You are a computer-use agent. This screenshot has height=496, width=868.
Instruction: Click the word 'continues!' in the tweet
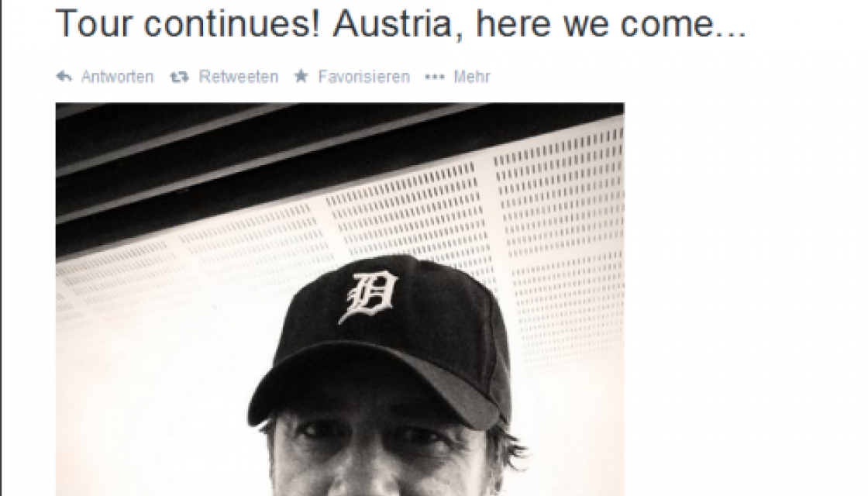click(228, 24)
